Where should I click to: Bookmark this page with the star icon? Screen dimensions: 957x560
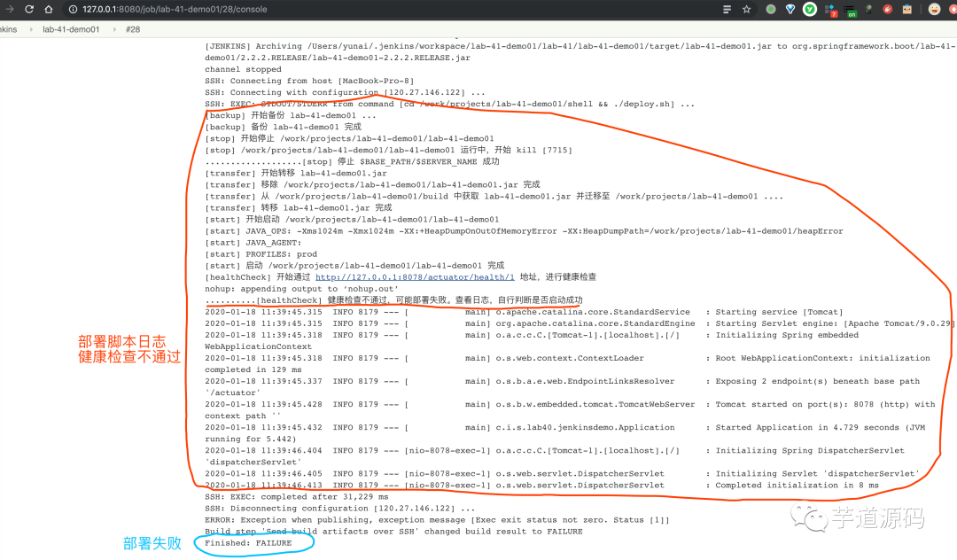pos(746,9)
